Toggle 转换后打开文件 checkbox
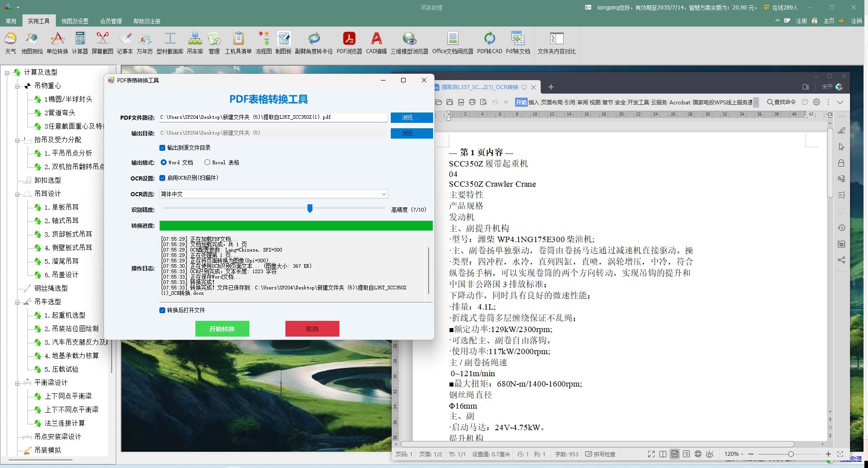The image size is (868, 468). [x=162, y=310]
